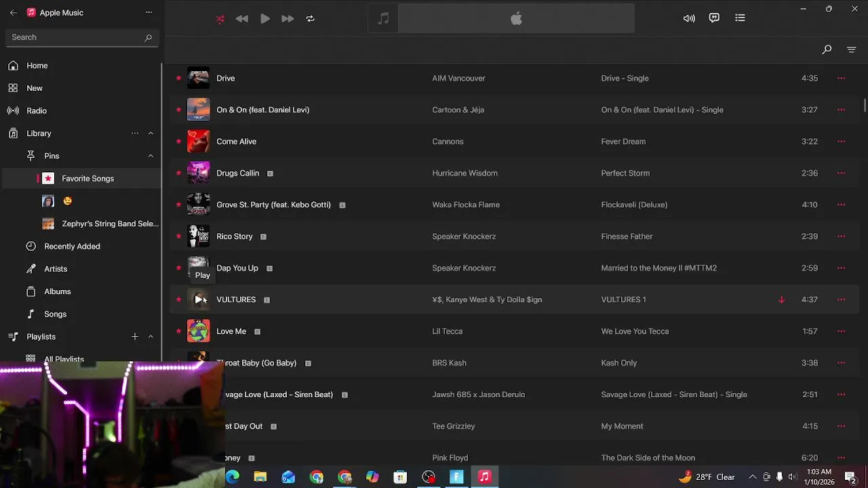Skip to the next track
868x488 pixels.
point(288,19)
